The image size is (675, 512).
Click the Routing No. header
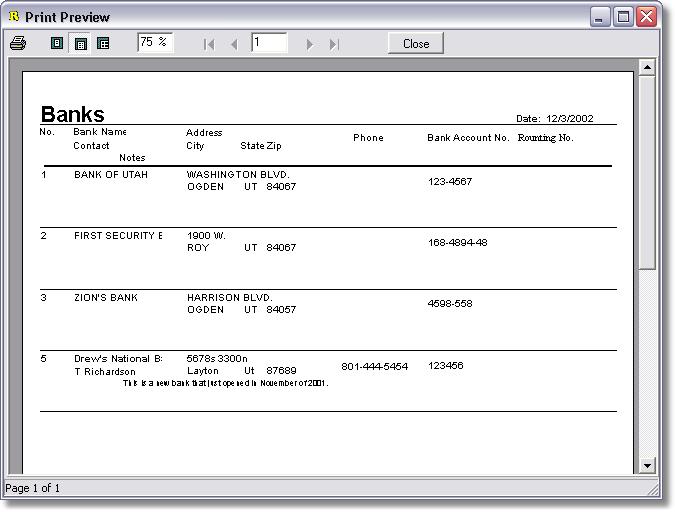pos(545,138)
